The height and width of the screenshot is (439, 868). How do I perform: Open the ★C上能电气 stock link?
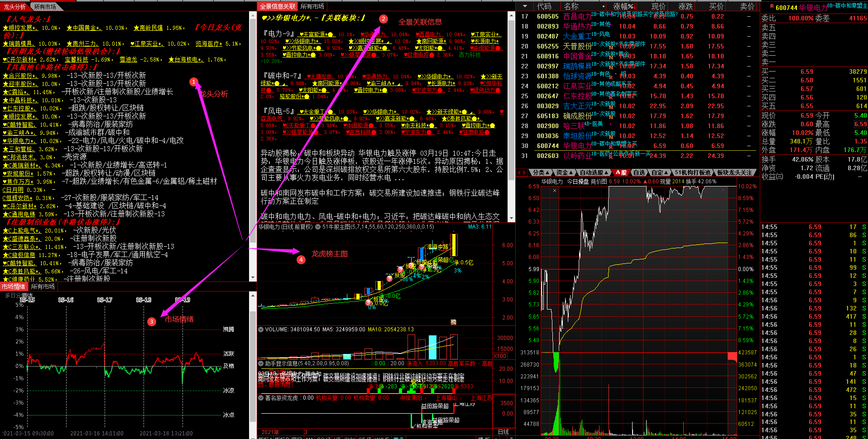coord(22,230)
